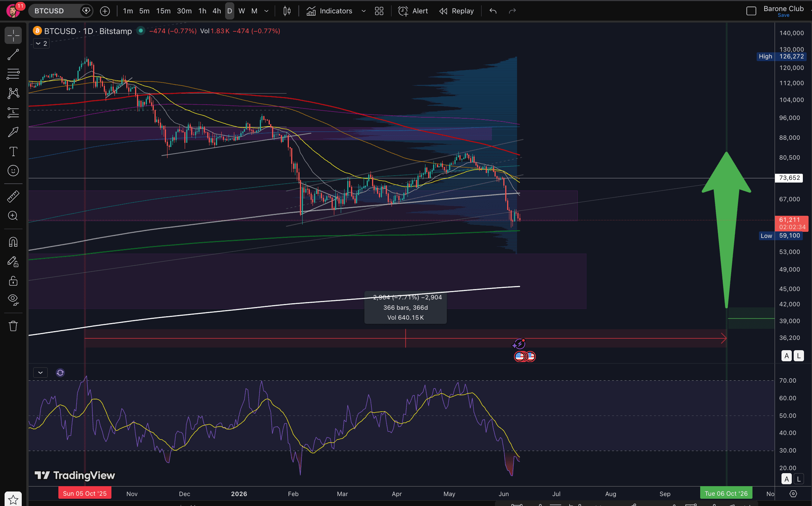Click the 73,652 horizontal line price label
Image resolution: width=812 pixels, height=506 pixels.
pos(789,178)
